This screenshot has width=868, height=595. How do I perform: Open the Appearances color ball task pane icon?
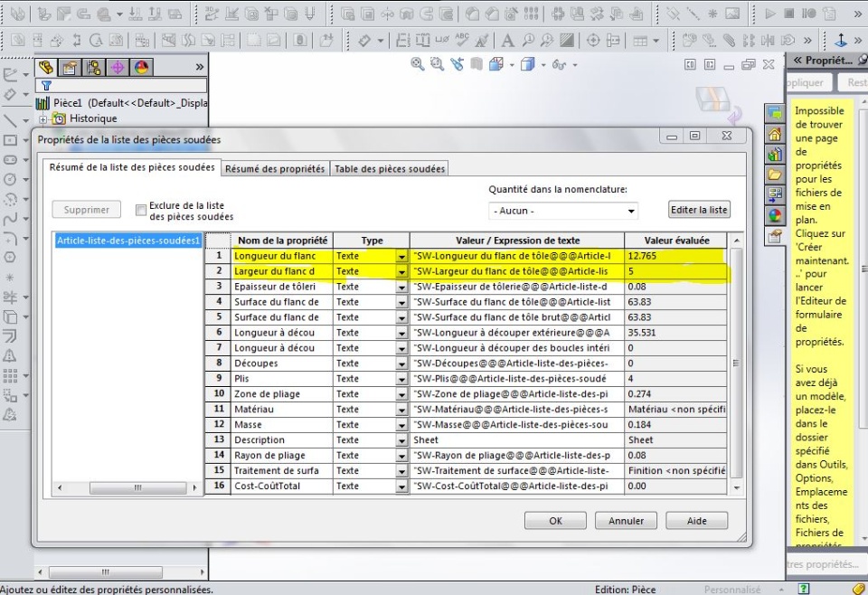coord(775,216)
